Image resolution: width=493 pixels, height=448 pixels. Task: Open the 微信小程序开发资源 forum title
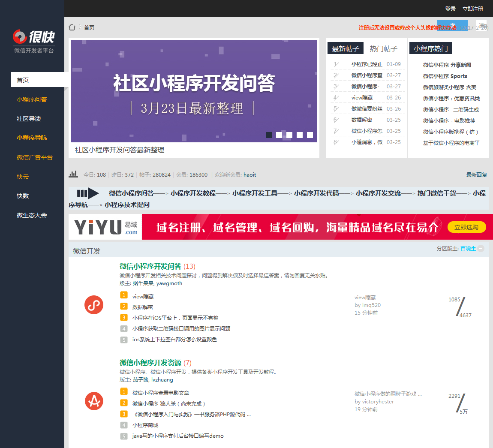click(x=150, y=363)
